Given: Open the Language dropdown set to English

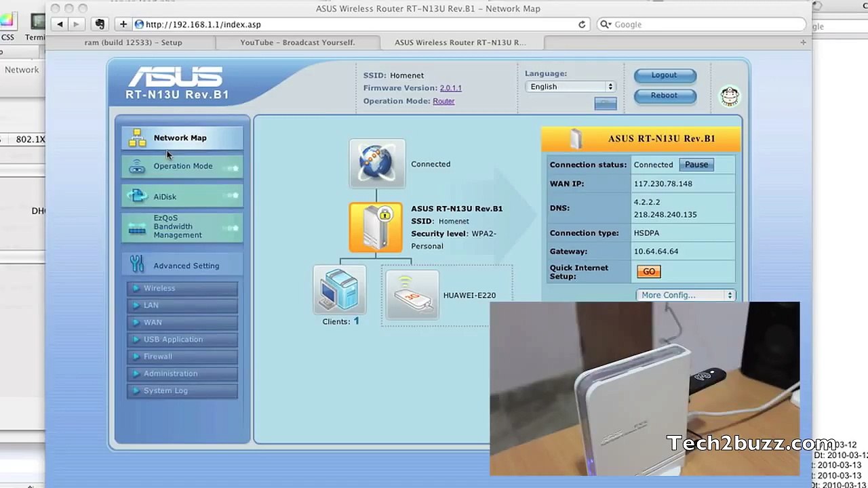Looking at the screenshot, I should point(570,87).
